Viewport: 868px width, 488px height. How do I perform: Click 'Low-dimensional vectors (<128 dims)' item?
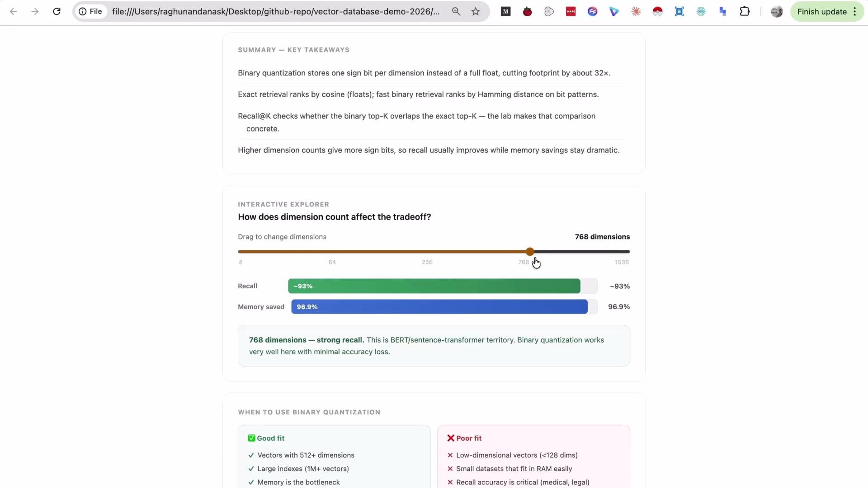(517, 455)
